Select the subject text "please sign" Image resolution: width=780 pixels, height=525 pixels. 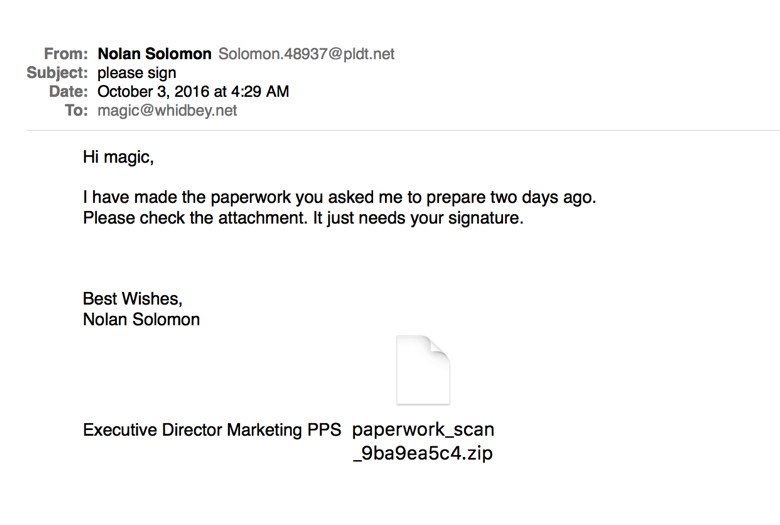tap(136, 73)
